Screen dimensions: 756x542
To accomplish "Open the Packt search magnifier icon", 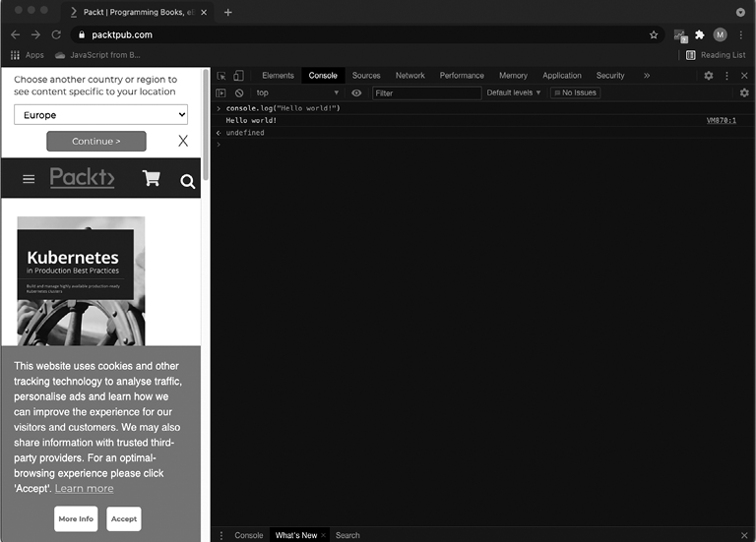I will click(x=187, y=181).
